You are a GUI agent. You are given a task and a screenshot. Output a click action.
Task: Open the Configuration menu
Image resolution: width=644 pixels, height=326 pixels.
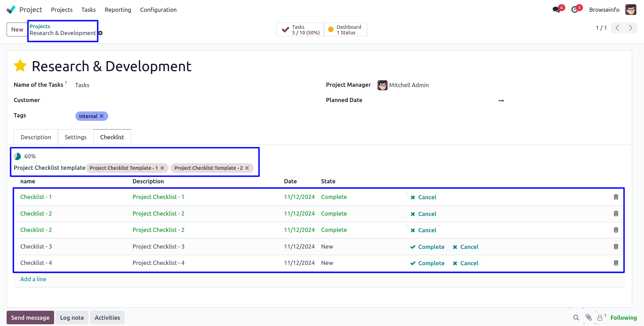(158, 10)
